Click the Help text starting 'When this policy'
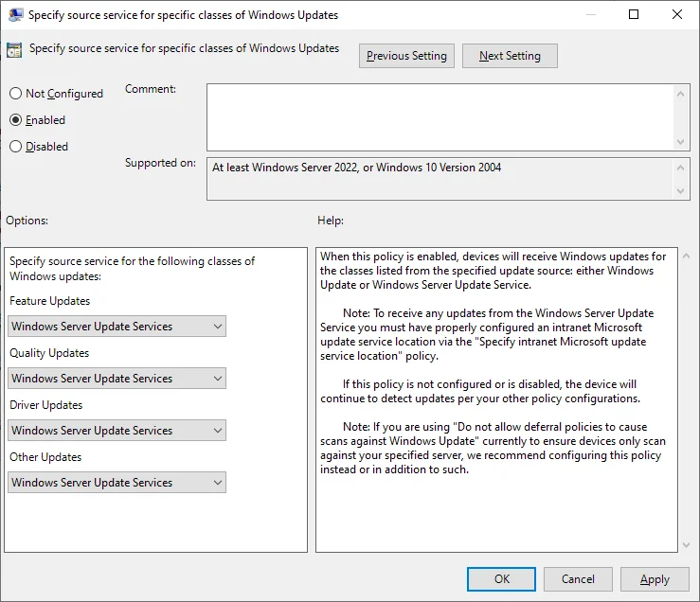 pyautogui.click(x=493, y=271)
